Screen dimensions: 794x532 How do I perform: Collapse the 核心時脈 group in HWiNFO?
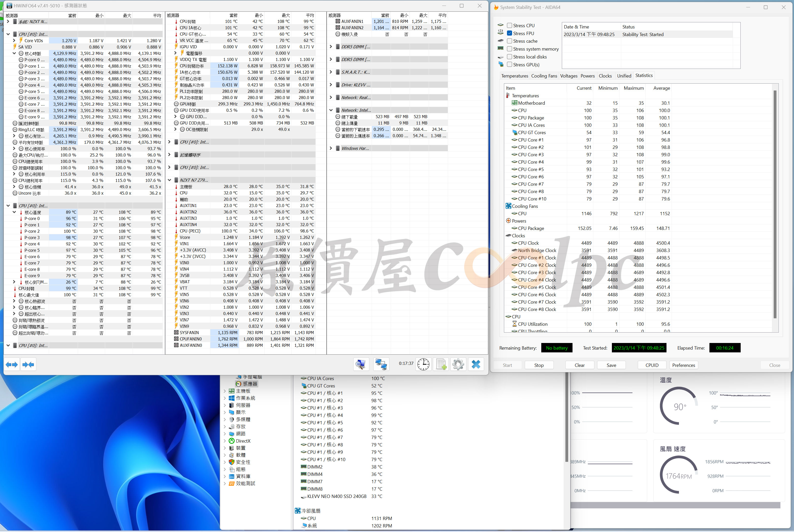[14, 53]
